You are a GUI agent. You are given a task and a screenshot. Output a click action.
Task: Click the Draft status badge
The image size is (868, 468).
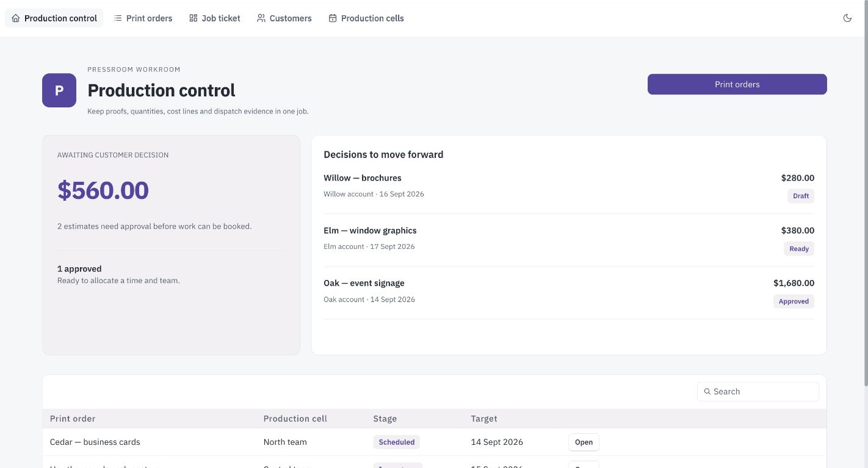(x=801, y=196)
